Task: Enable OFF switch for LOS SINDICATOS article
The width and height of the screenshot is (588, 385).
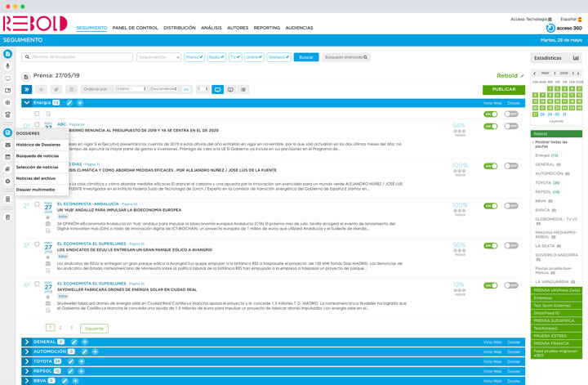Action: (510, 246)
